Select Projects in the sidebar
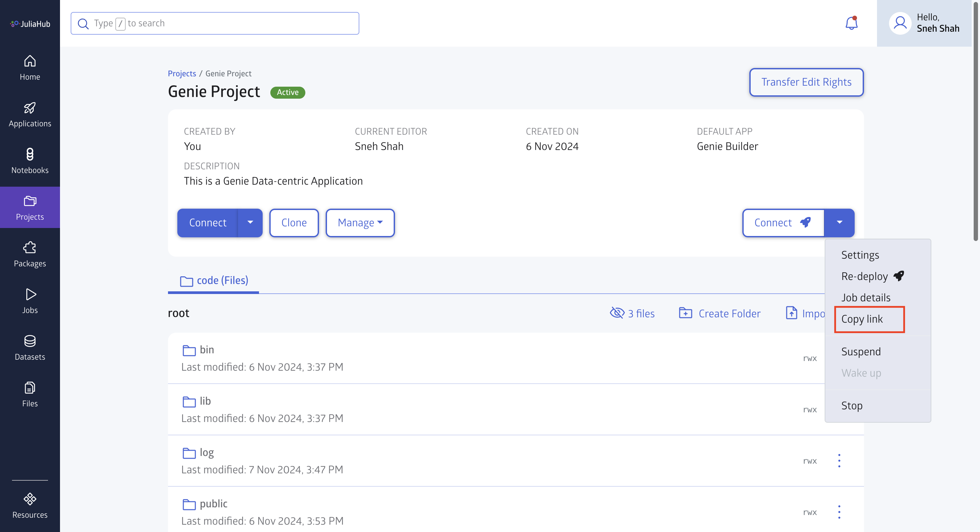 (30, 208)
